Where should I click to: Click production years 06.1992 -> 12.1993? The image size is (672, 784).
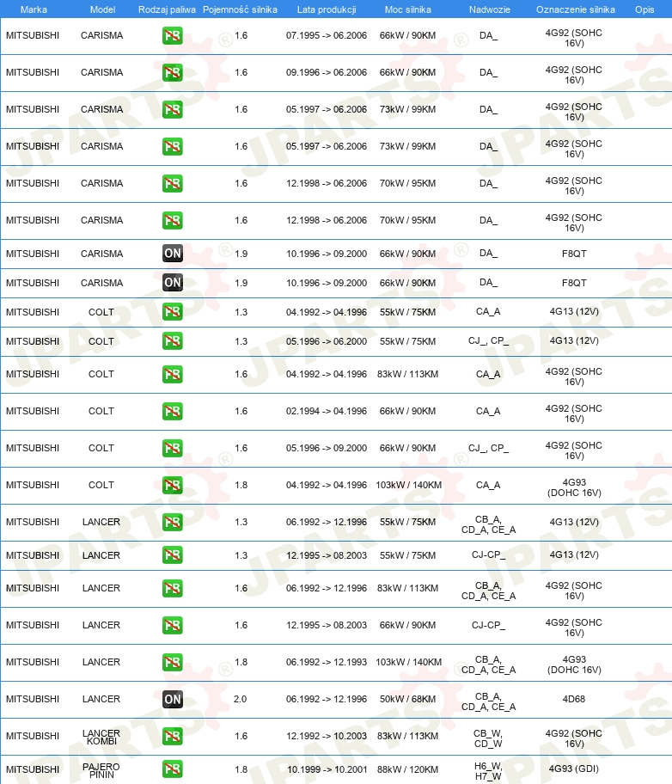click(327, 662)
